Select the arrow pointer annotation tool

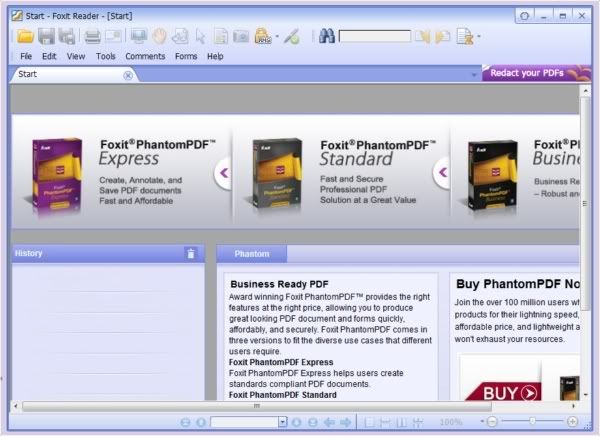click(200, 37)
